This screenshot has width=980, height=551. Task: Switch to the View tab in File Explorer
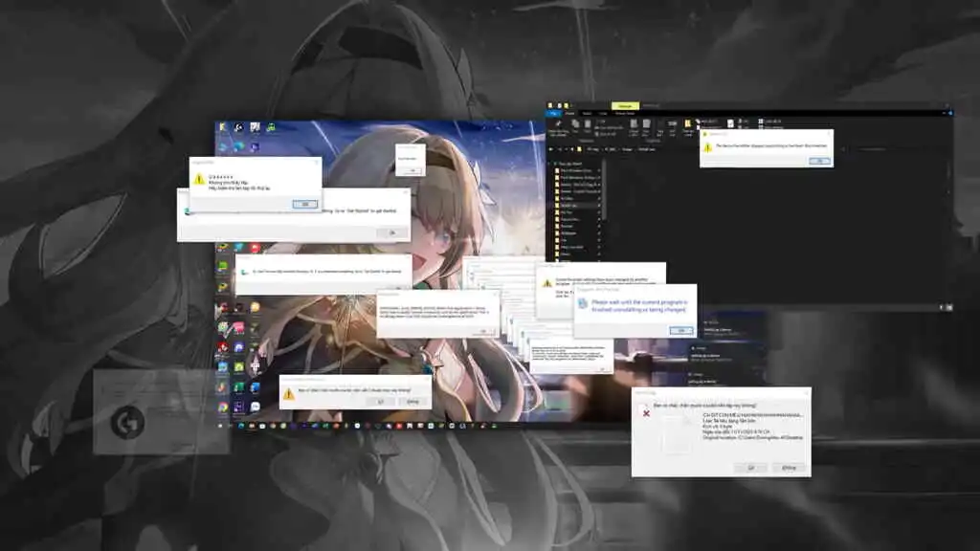603,114
